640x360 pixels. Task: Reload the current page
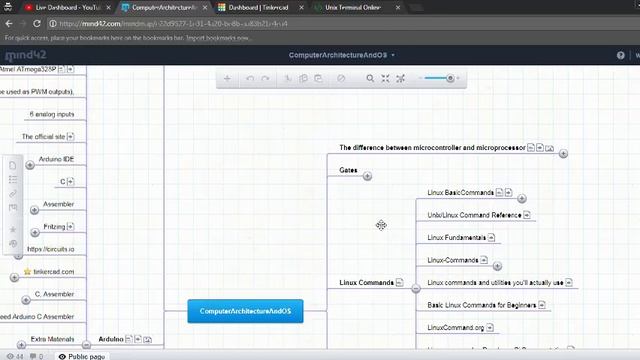(x=37, y=24)
